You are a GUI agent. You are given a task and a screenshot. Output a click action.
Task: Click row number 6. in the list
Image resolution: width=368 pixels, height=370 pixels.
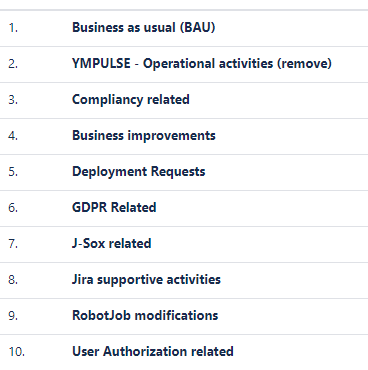(x=13, y=208)
